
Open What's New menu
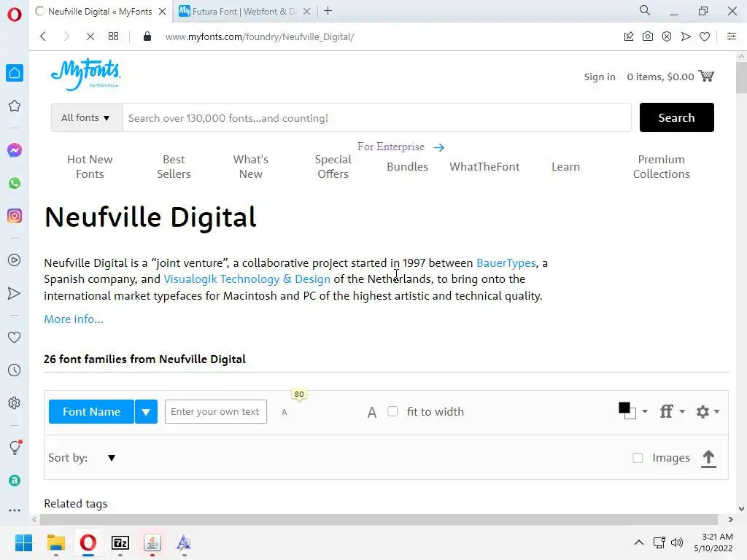coord(251,167)
